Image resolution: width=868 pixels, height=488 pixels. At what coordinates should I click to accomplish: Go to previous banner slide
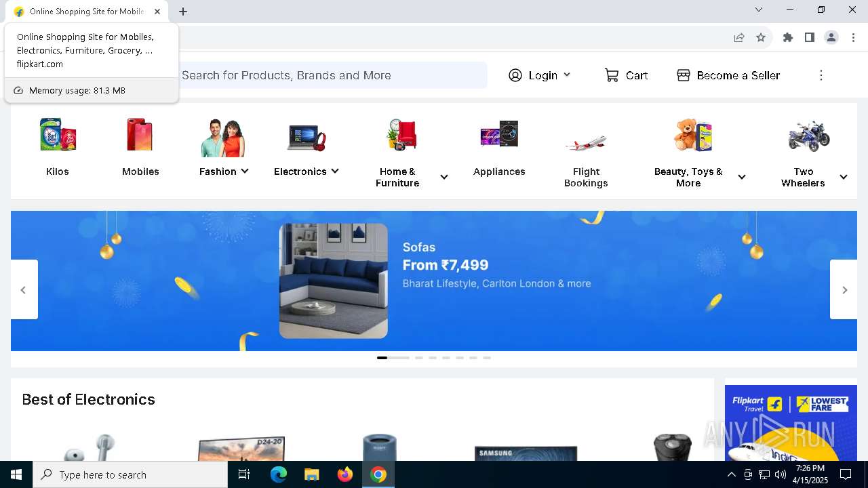[24, 289]
